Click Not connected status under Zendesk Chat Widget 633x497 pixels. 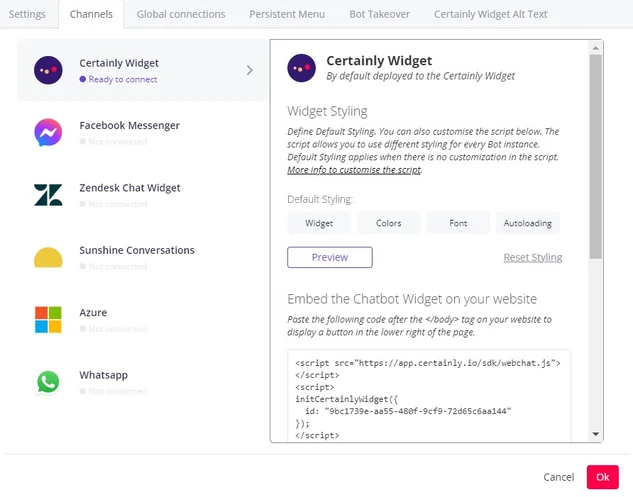117,204
